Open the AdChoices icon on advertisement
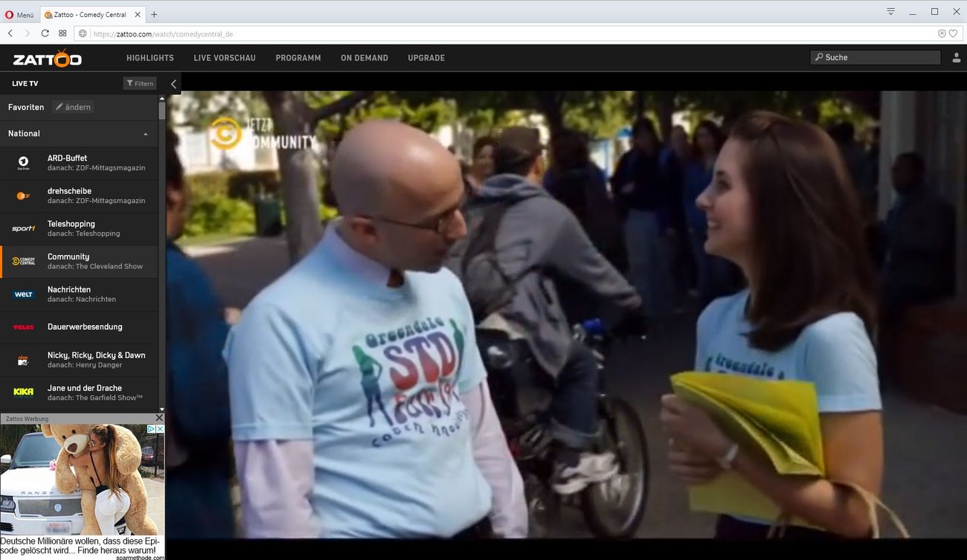 (151, 429)
